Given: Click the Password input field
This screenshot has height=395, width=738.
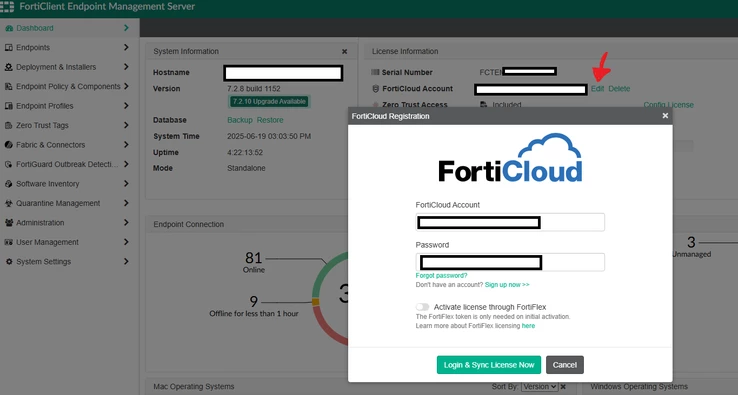Looking at the screenshot, I should pyautogui.click(x=510, y=262).
